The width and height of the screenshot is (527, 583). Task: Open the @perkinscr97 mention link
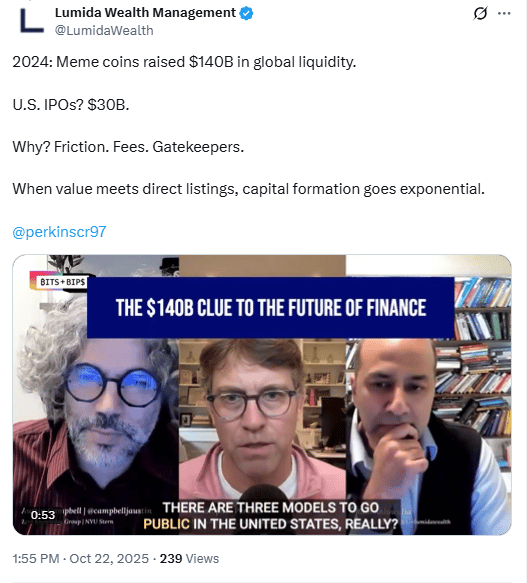coord(60,232)
